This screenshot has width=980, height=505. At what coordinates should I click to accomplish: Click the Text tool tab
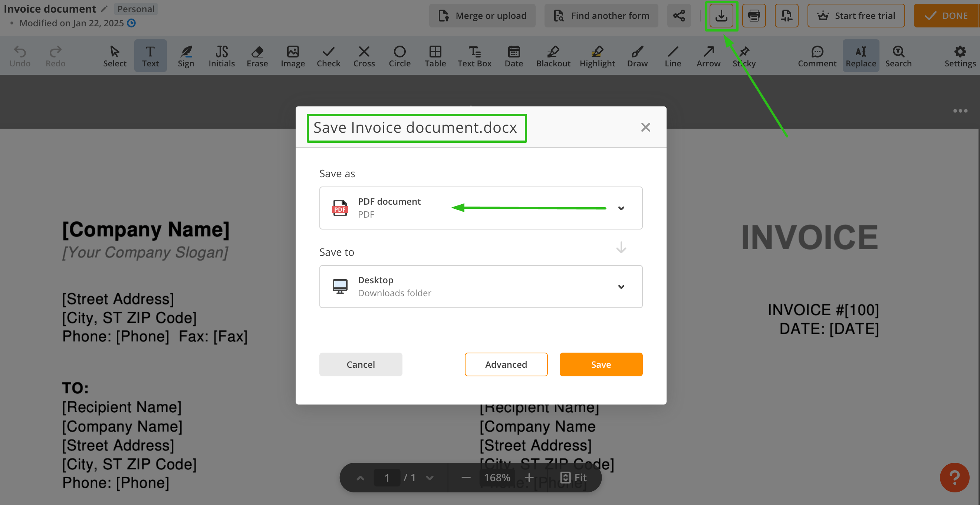[x=150, y=56]
